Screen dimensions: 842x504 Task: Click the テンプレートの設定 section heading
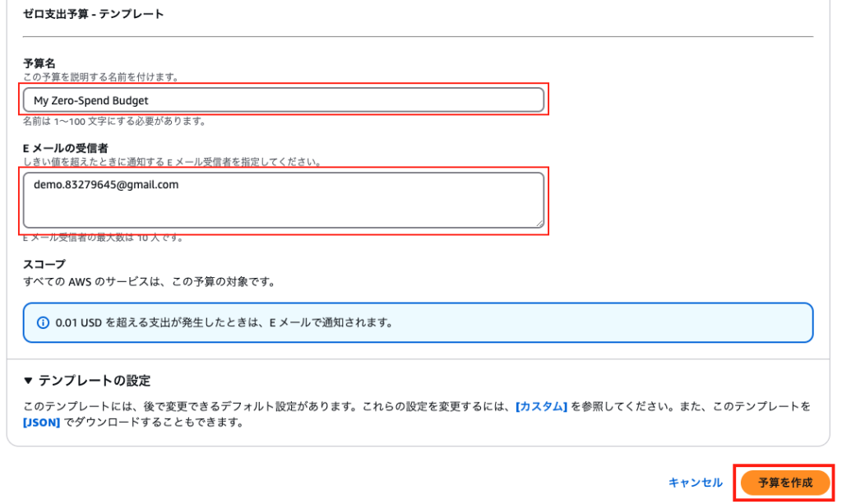point(94,381)
